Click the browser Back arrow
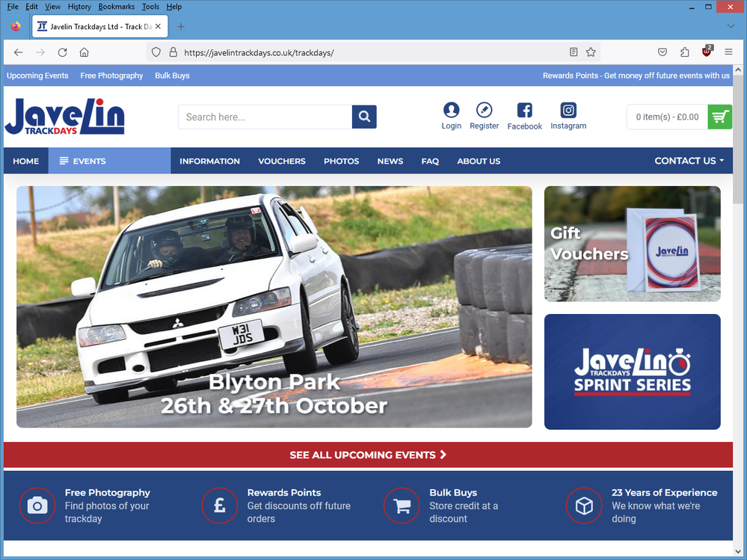The height and width of the screenshot is (560, 747). tap(18, 52)
